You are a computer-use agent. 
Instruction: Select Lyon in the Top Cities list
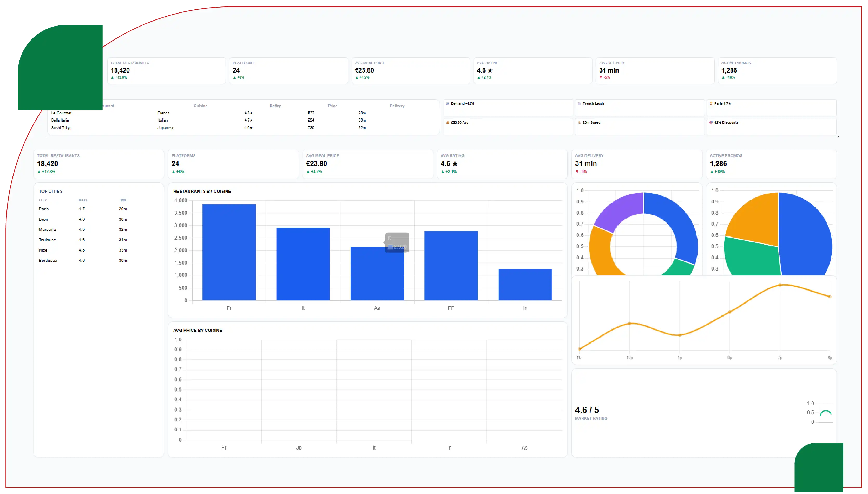[x=43, y=219]
